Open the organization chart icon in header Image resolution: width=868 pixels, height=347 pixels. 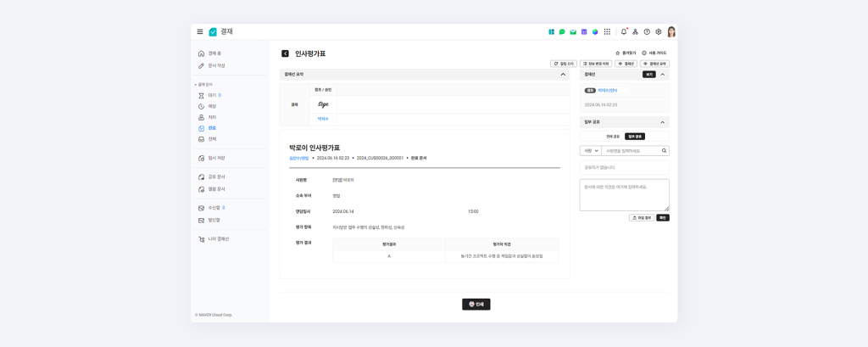[635, 32]
